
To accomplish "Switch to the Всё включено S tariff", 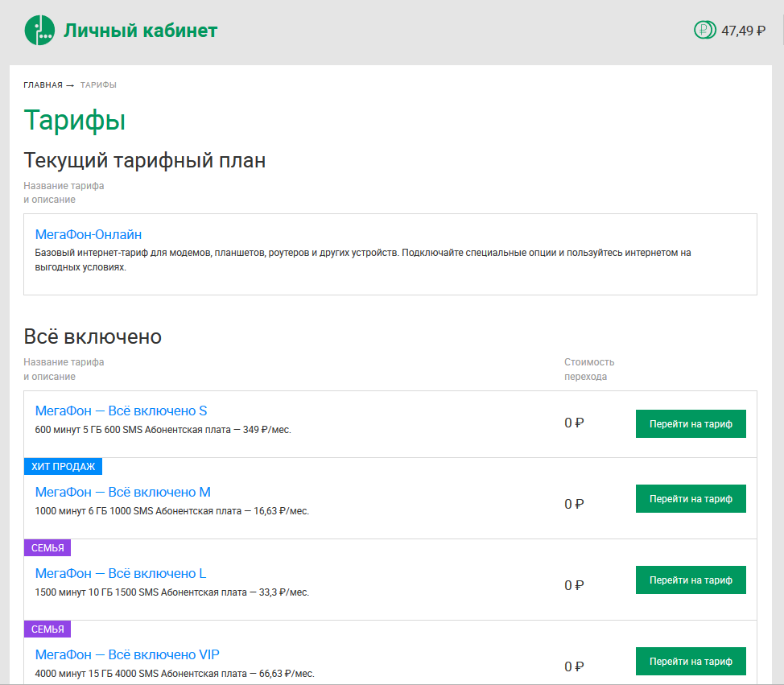I will tap(691, 424).
